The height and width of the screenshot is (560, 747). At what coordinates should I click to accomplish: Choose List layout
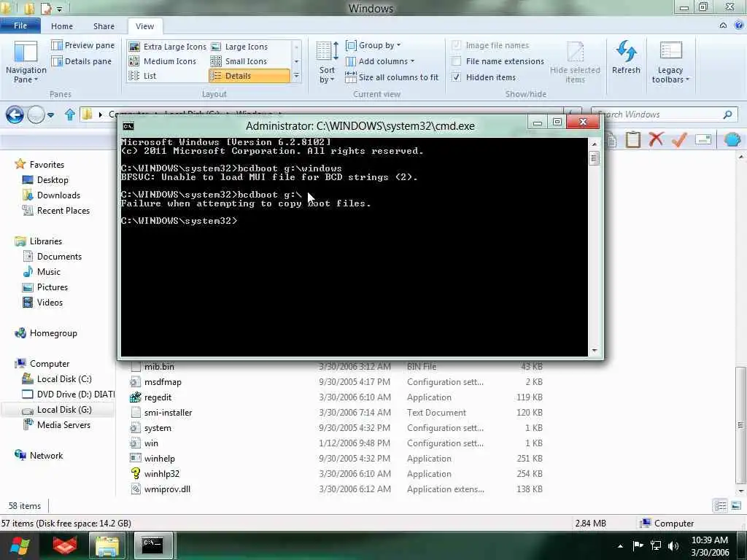142,76
